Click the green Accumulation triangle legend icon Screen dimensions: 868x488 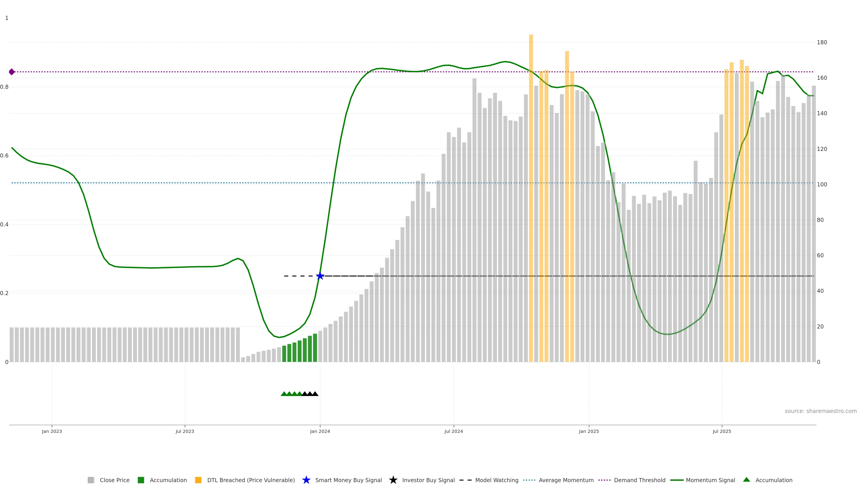point(746,480)
